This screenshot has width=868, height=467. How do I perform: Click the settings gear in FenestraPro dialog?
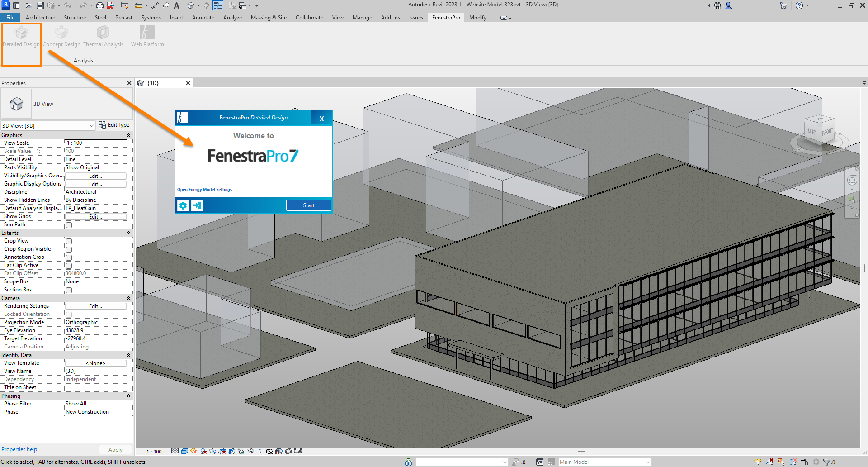tap(183, 205)
